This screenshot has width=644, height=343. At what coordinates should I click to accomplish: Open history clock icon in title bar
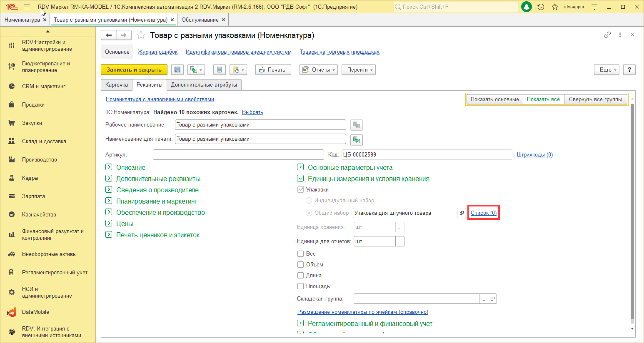(541, 7)
